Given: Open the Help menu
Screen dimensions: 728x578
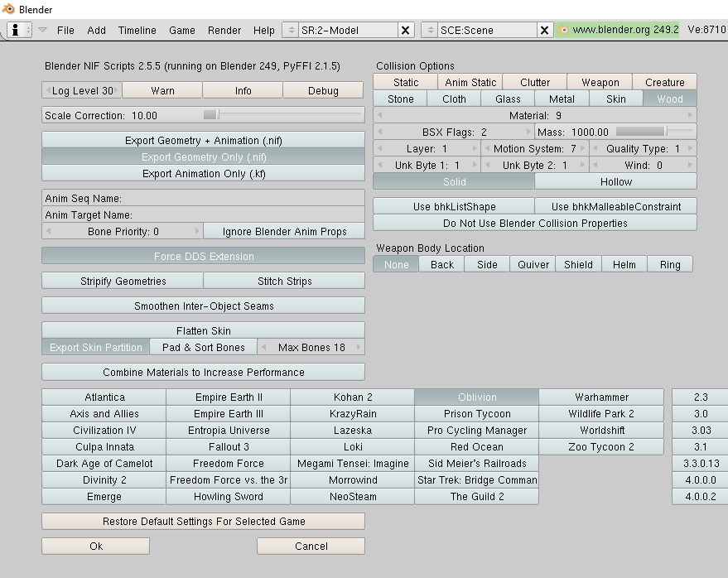Looking at the screenshot, I should [x=263, y=30].
